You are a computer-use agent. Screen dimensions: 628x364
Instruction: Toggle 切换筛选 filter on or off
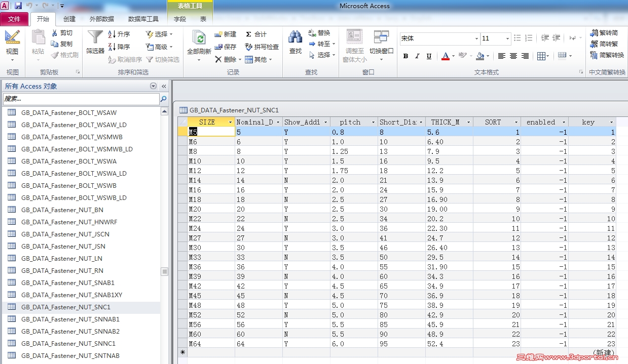(x=163, y=60)
